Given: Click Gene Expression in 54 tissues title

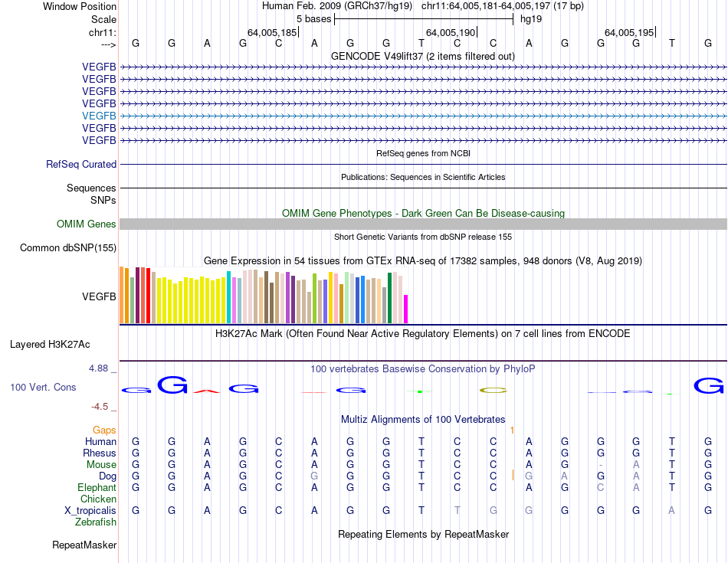Looking at the screenshot, I should click(x=423, y=261).
